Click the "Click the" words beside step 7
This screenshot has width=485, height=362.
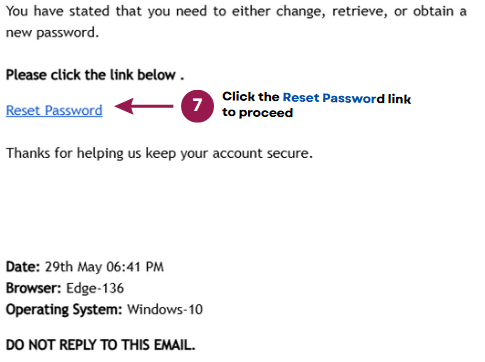click(x=251, y=97)
